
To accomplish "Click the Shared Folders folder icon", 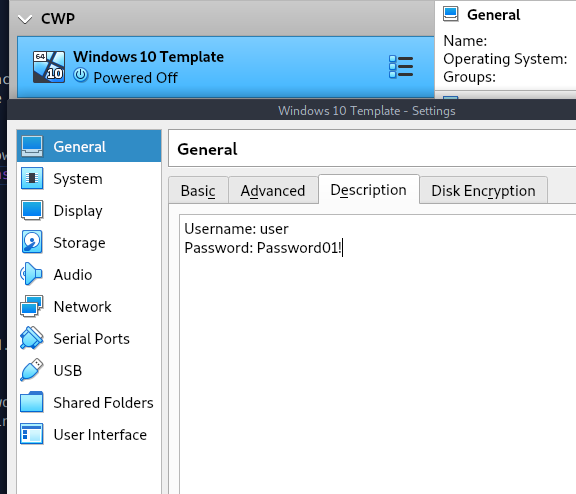I will click(x=32, y=402).
